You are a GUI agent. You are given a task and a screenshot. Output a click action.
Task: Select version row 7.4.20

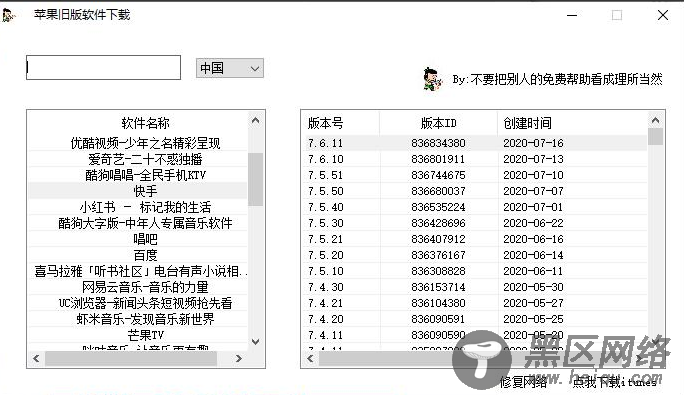pyautogui.click(x=475, y=319)
